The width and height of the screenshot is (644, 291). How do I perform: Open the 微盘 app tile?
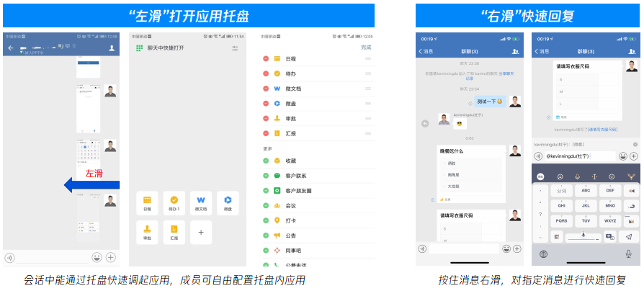(x=228, y=202)
